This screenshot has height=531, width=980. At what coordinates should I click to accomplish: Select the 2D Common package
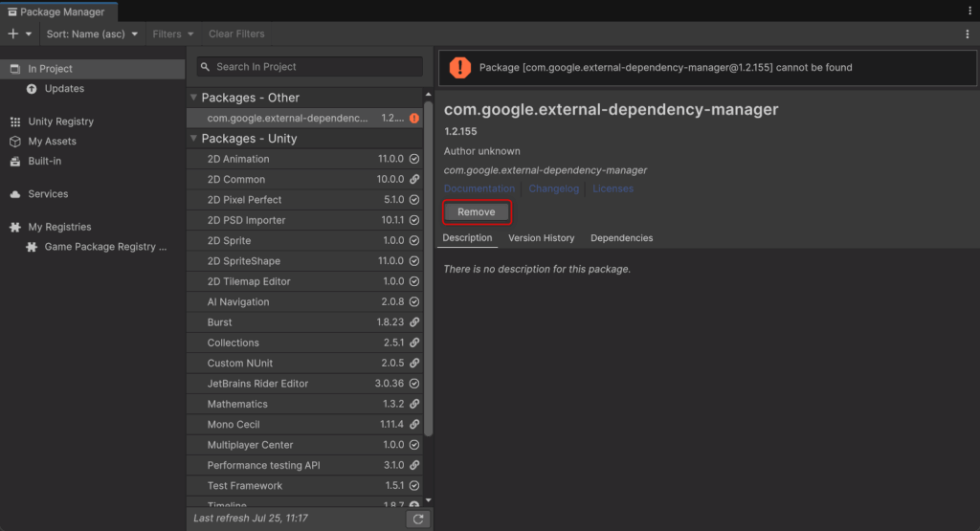(x=305, y=179)
